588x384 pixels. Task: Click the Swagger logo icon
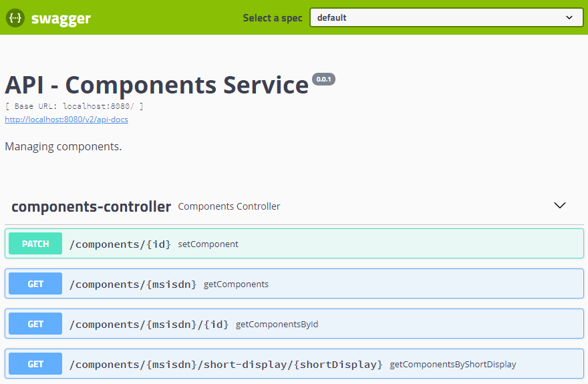pyautogui.click(x=15, y=18)
